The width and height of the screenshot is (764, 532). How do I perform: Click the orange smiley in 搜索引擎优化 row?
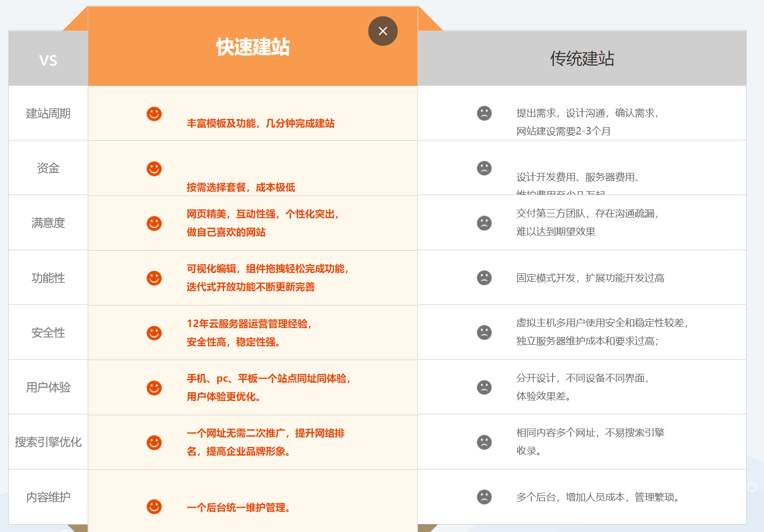click(154, 442)
